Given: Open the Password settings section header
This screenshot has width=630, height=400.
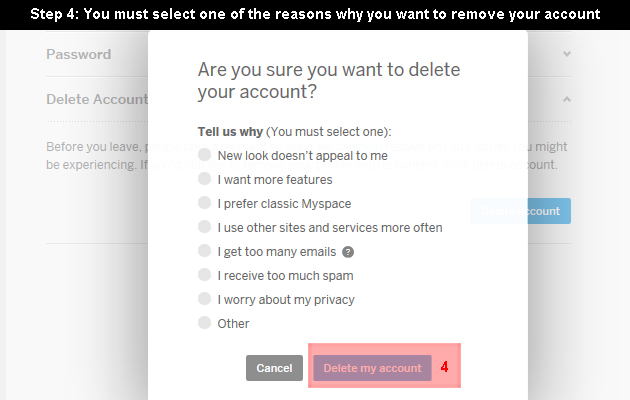Looking at the screenshot, I should [78, 54].
